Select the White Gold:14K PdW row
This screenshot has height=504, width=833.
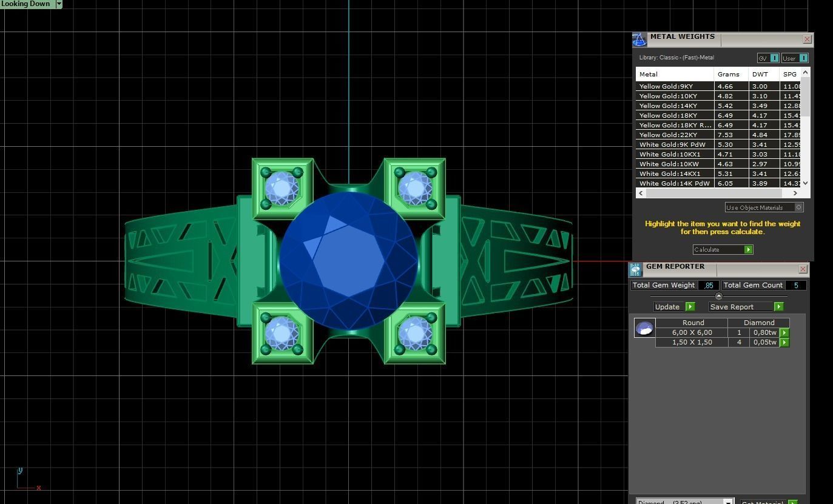pyautogui.click(x=718, y=183)
